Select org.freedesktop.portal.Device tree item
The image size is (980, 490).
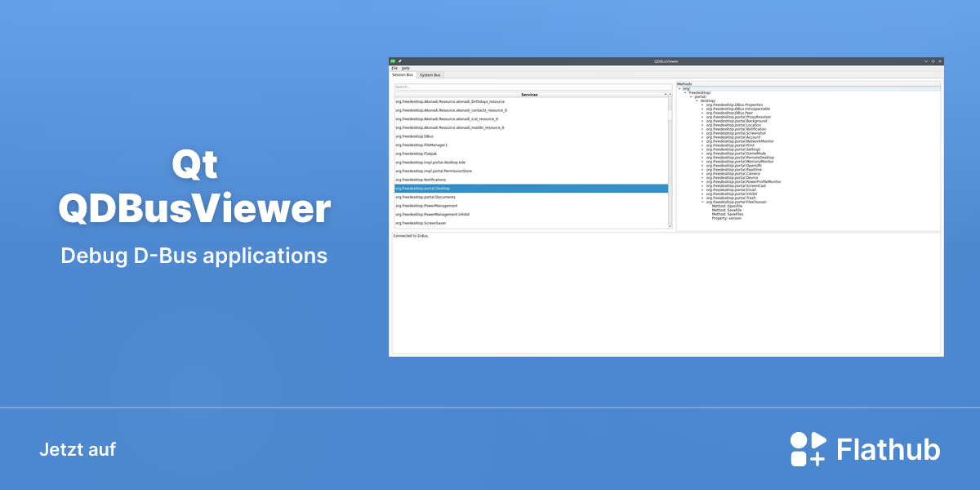[732, 178]
